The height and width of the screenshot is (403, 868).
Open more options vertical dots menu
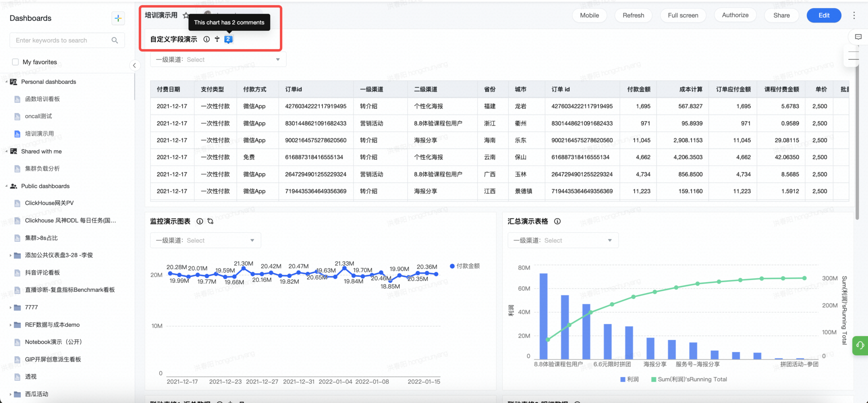point(854,15)
